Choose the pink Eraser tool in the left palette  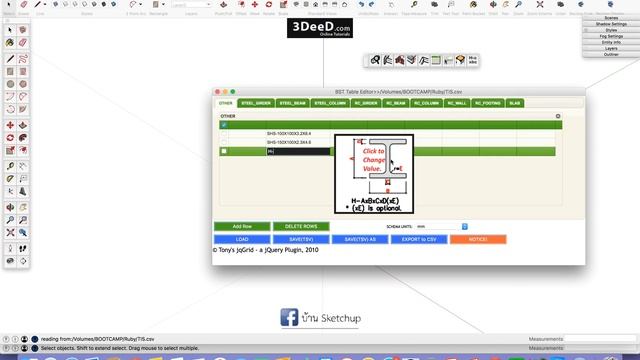coord(23,42)
